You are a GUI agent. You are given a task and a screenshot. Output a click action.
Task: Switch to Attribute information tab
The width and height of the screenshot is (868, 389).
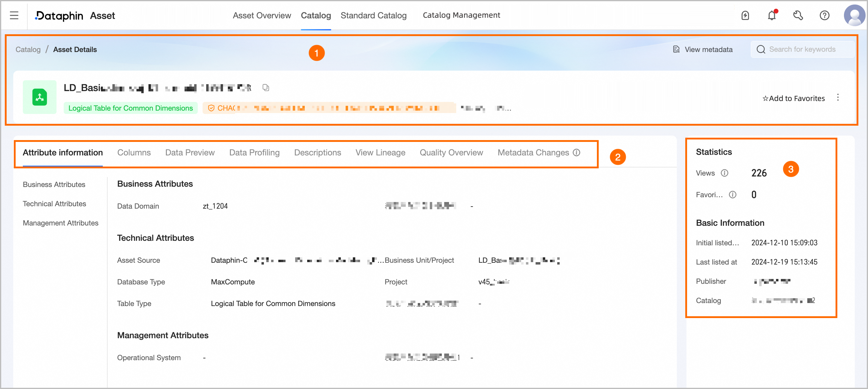[63, 153]
